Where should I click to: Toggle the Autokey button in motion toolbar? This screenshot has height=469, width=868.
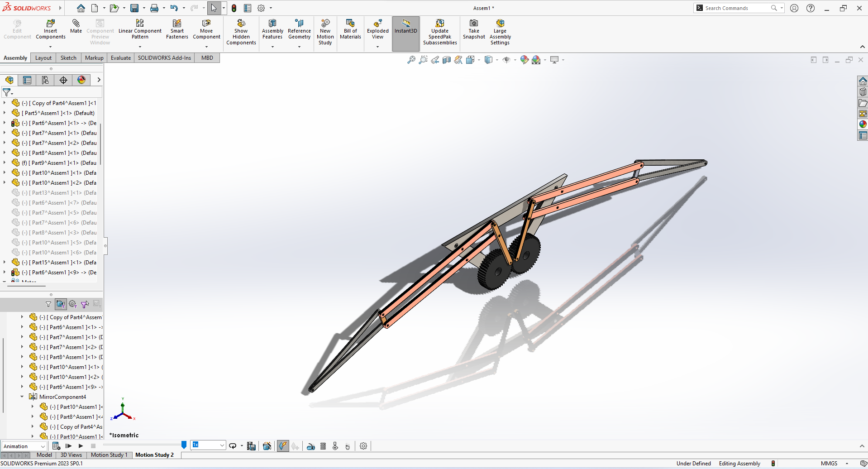coord(283,446)
